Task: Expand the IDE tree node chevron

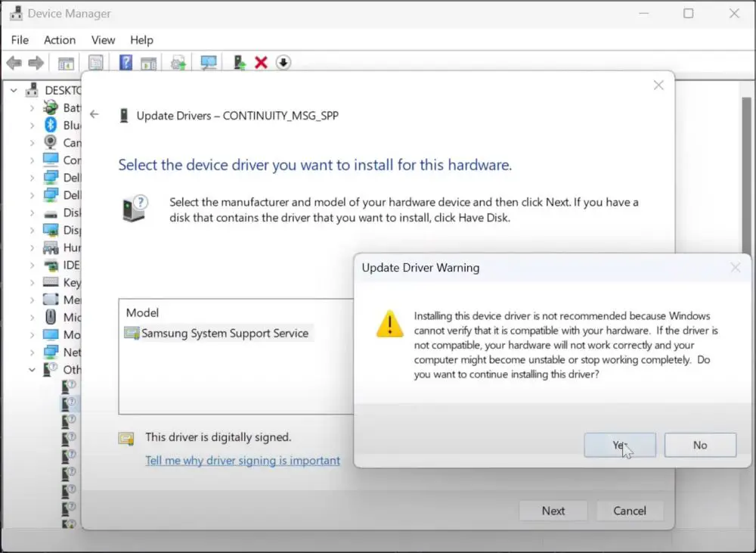Action: [33, 265]
